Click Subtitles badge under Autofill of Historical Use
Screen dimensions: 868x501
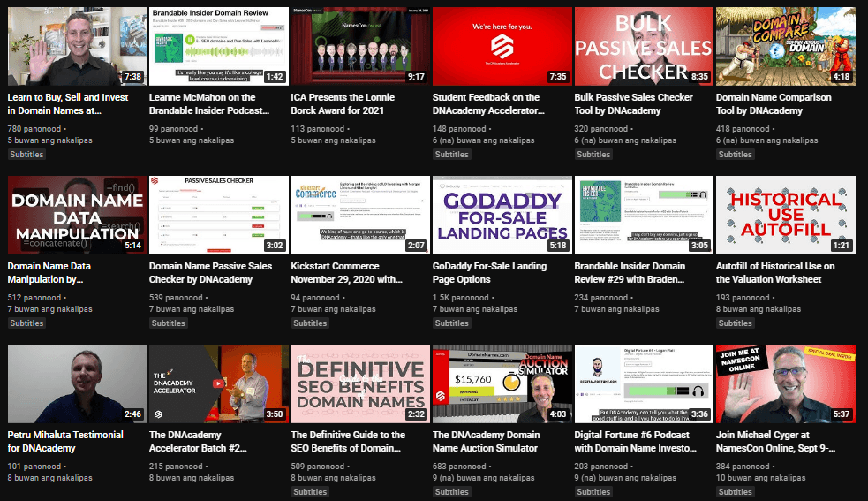click(736, 323)
